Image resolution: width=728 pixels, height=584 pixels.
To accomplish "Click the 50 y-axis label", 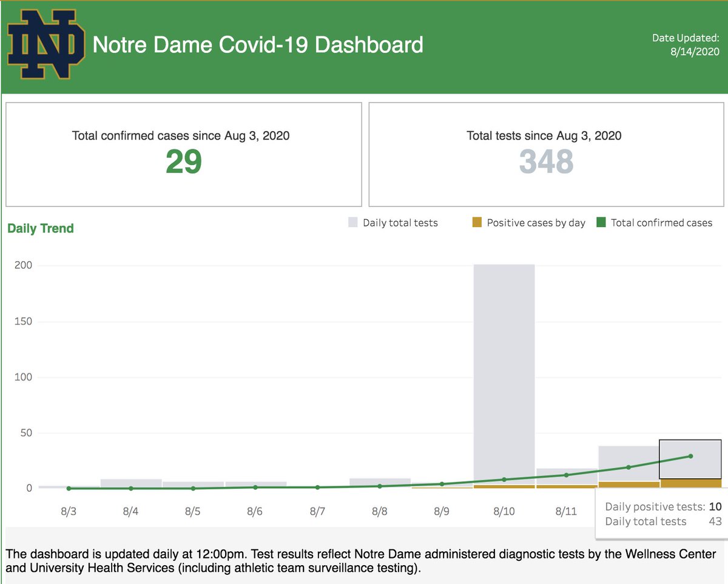I will pos(26,433).
